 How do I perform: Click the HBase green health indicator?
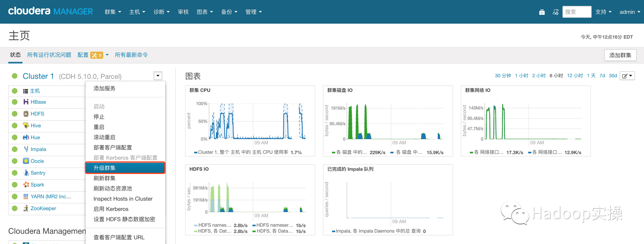15,102
